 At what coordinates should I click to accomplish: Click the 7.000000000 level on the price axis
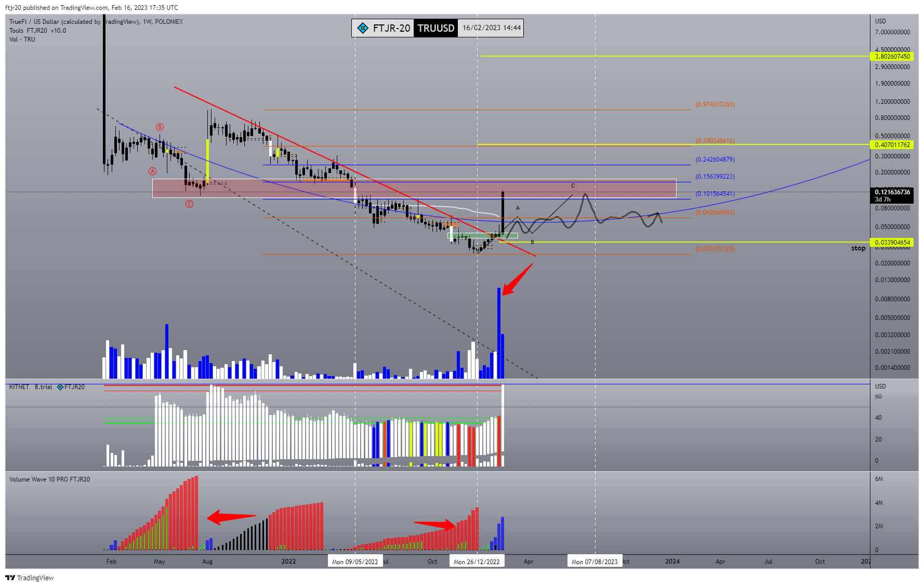892,32
